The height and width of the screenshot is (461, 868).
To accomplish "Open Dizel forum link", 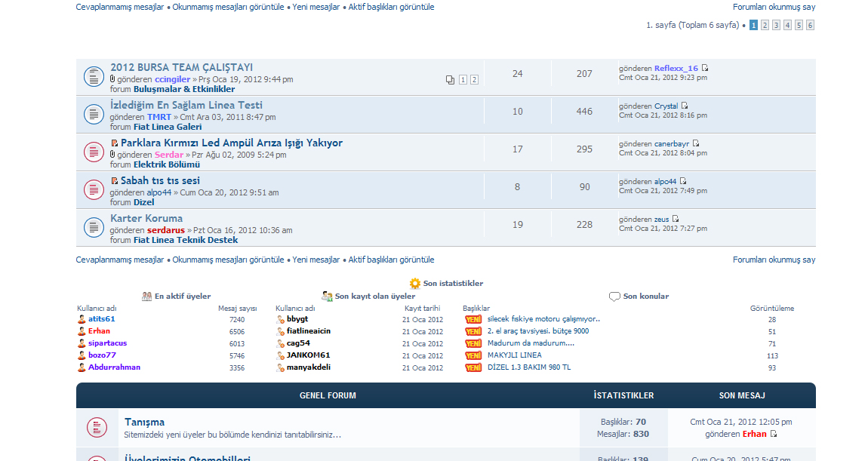I will 144,202.
